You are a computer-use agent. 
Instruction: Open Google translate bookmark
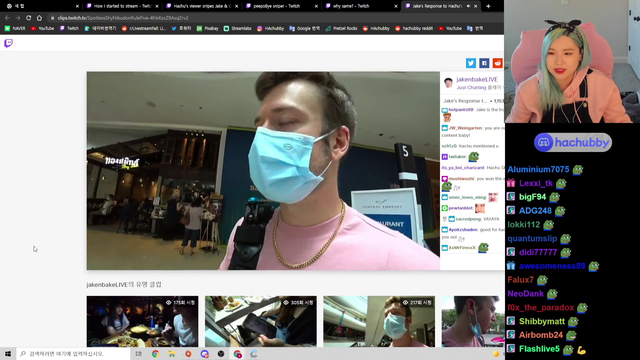point(304,29)
